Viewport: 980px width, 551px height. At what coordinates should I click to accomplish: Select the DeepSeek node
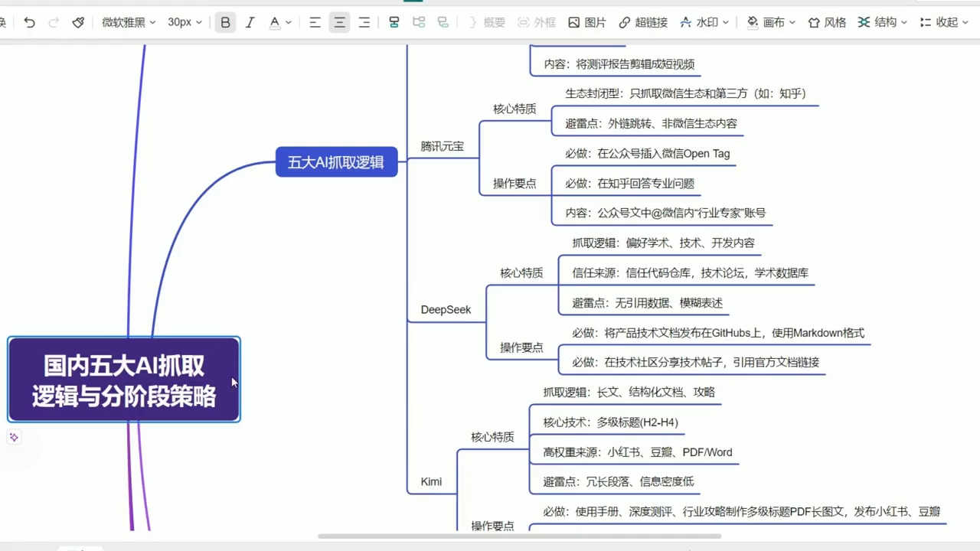pyautogui.click(x=446, y=310)
